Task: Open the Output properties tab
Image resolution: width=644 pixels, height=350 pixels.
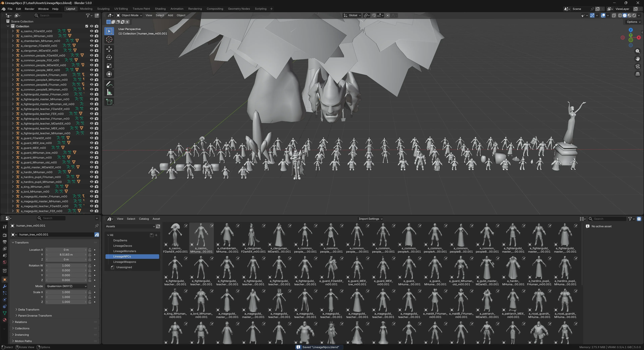Action: 5,242
